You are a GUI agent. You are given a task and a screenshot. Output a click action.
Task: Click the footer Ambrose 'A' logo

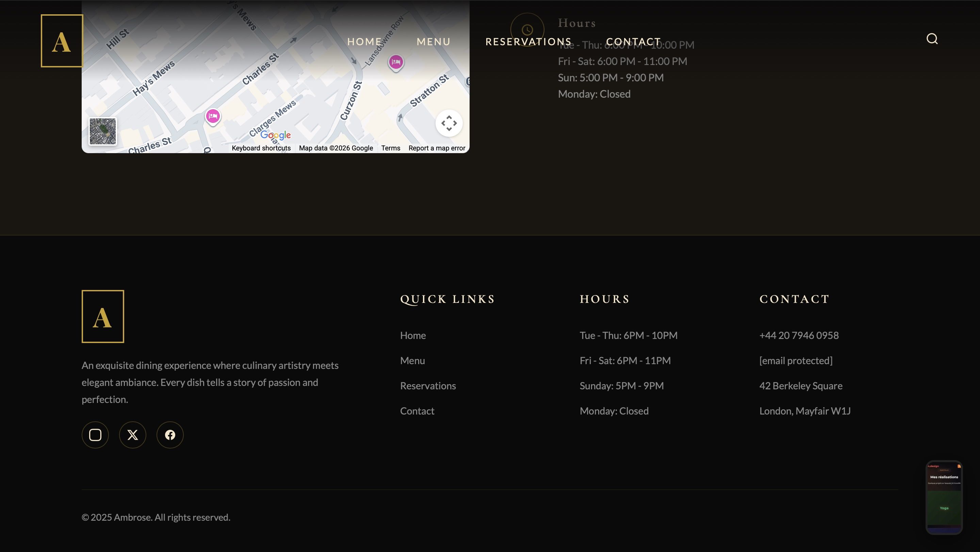coord(103,316)
